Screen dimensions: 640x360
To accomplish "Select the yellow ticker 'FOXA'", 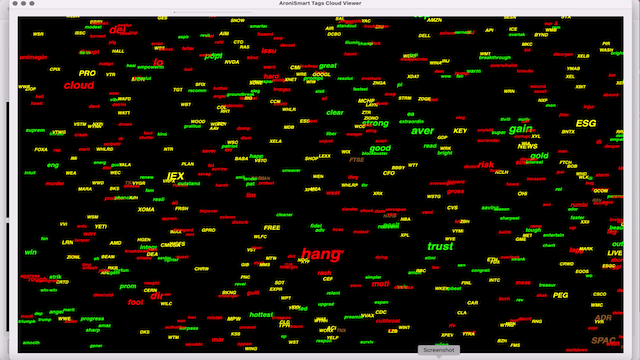I will pyautogui.click(x=41, y=150).
